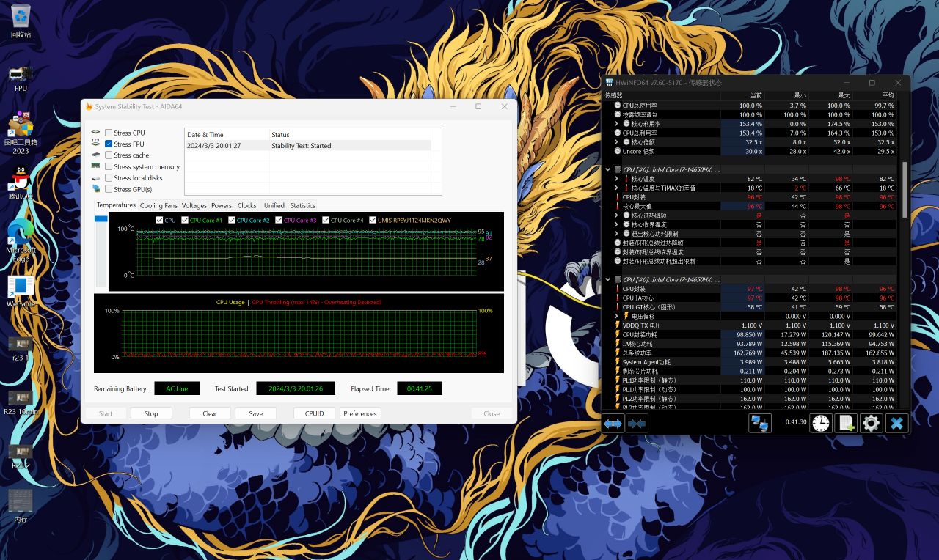Click the HWiNFO collapse-columns inward-arrows icon
Viewport: 939px width, 560px height.
point(637,423)
